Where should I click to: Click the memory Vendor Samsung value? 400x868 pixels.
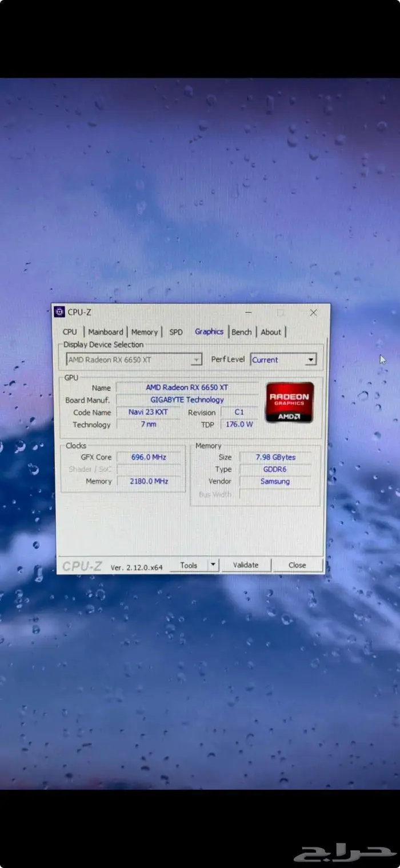(275, 481)
